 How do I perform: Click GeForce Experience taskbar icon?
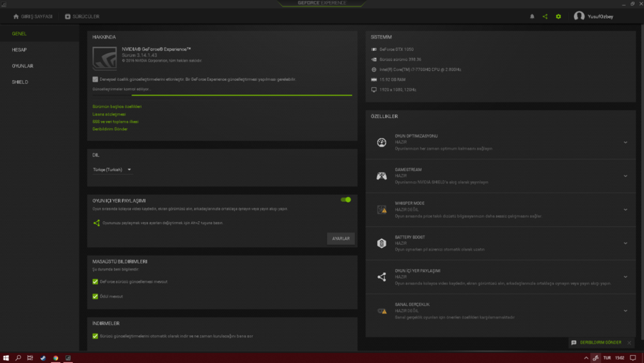click(68, 358)
